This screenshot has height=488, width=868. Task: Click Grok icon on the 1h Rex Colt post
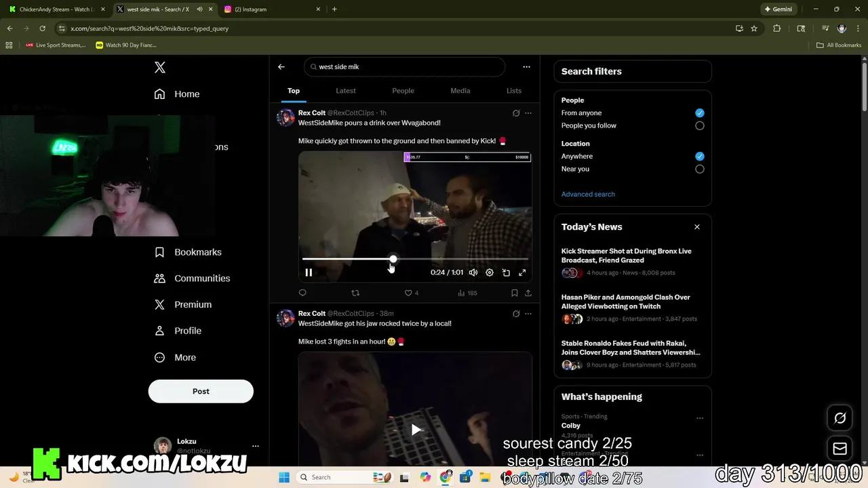click(x=516, y=113)
